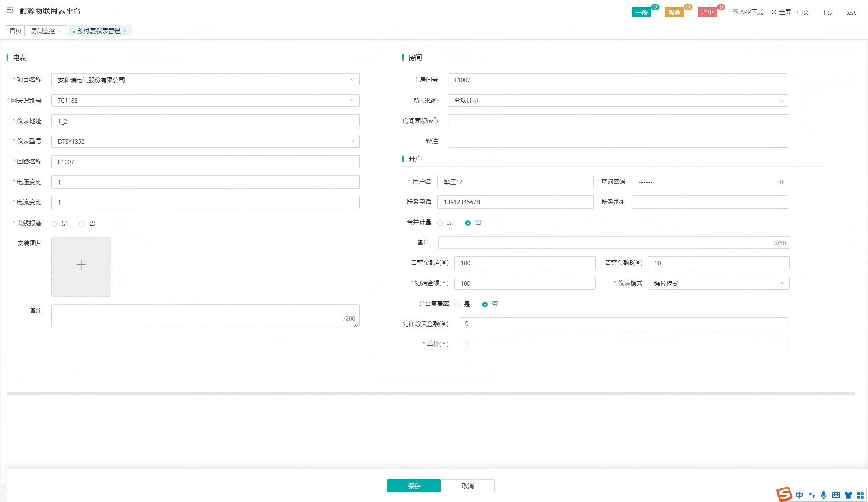Go to the 首页 tab
The image size is (868, 502).
[15, 31]
